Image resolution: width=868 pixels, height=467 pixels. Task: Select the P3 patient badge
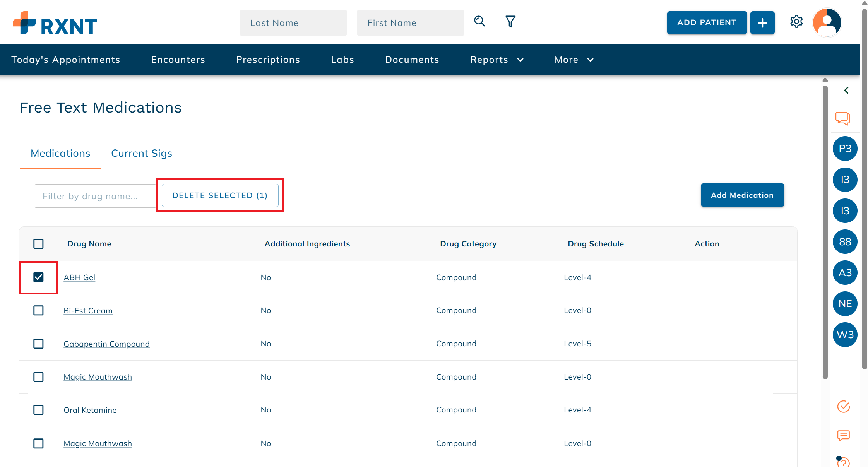click(845, 149)
